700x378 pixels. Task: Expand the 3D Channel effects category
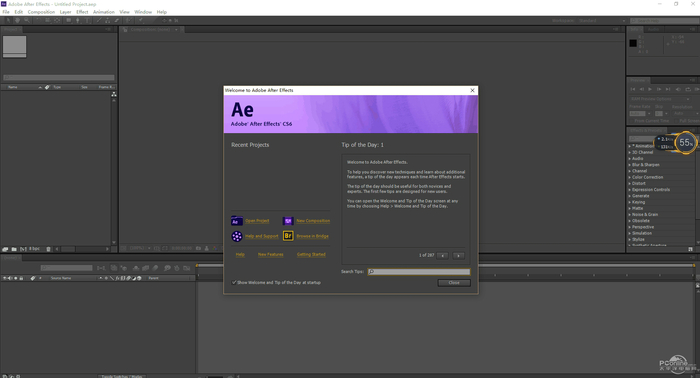642,152
